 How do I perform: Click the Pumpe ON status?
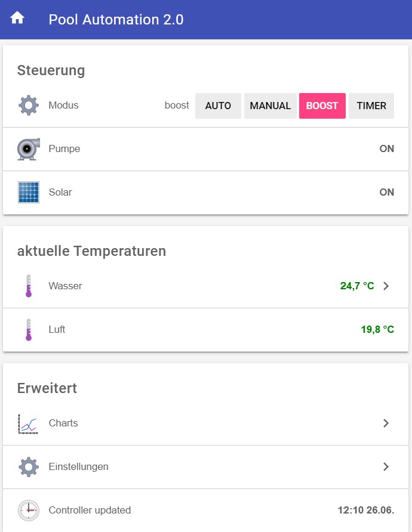click(386, 149)
